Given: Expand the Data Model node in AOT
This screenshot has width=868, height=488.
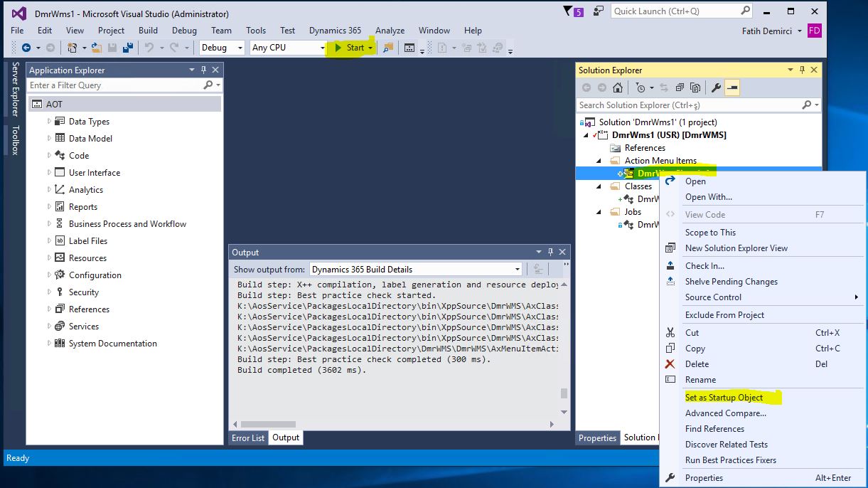Looking at the screenshot, I should point(49,138).
